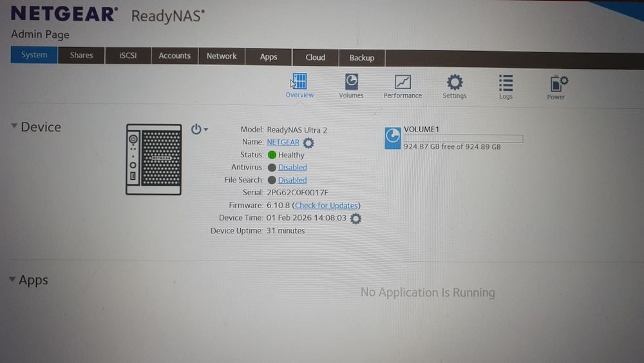This screenshot has height=363, width=644.
Task: Click the gear icon beside Device Time
Action: coord(355,219)
